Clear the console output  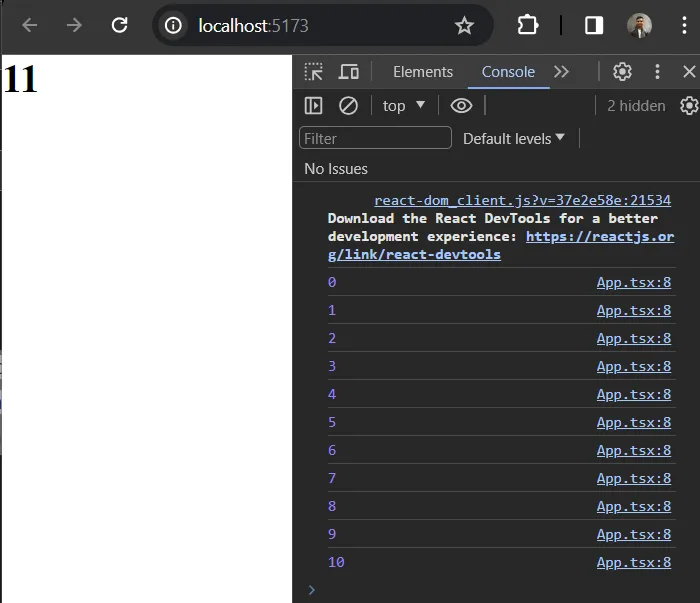point(348,105)
